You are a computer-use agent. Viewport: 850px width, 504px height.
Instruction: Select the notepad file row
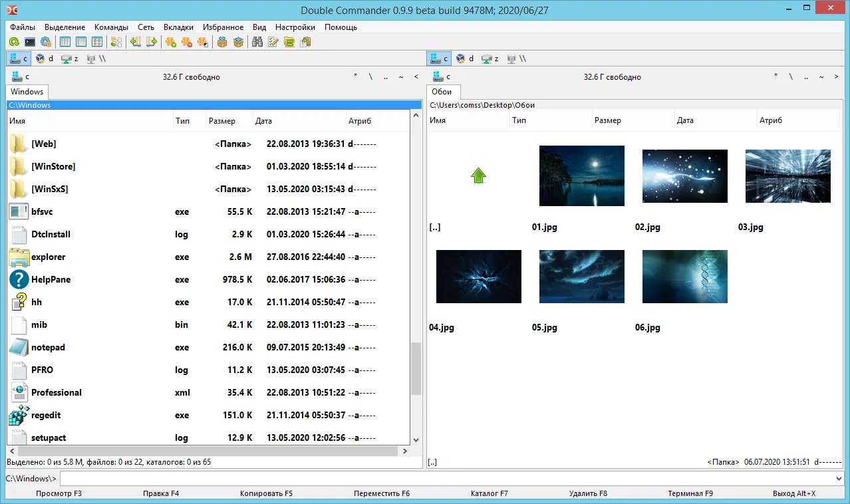click(209, 347)
